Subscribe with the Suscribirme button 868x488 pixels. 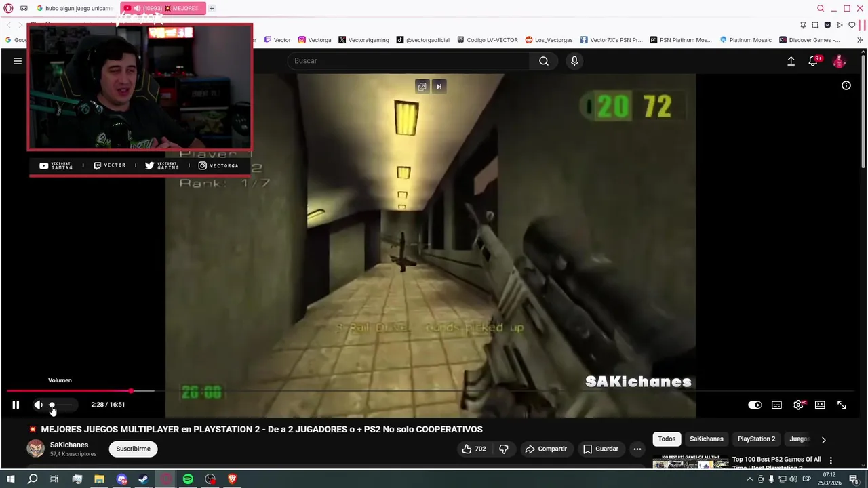133,449
